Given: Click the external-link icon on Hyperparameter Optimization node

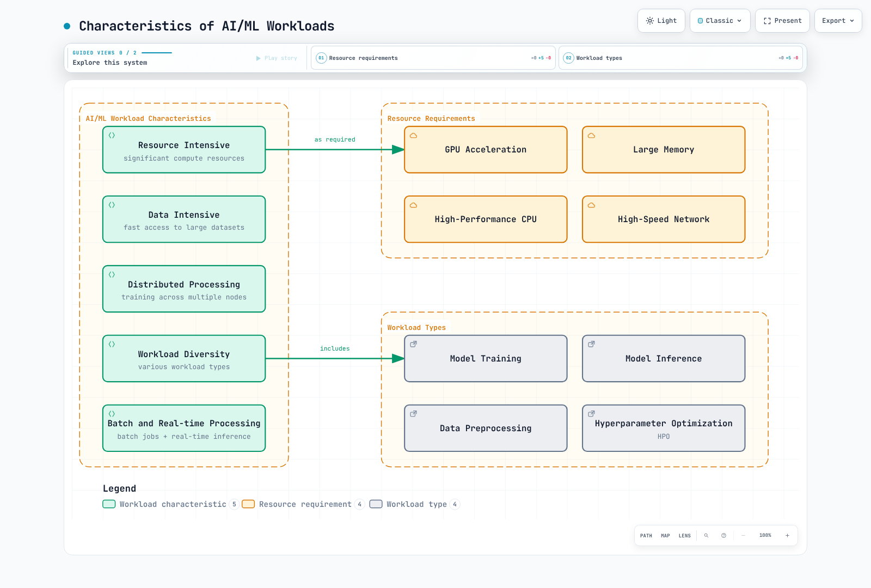Looking at the screenshot, I should click(591, 414).
